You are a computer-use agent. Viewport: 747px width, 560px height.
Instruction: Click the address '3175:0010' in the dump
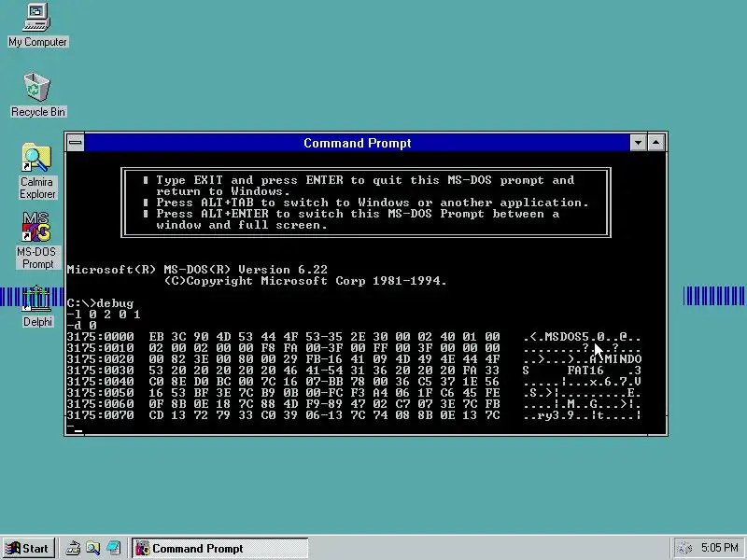pyautogui.click(x=100, y=348)
